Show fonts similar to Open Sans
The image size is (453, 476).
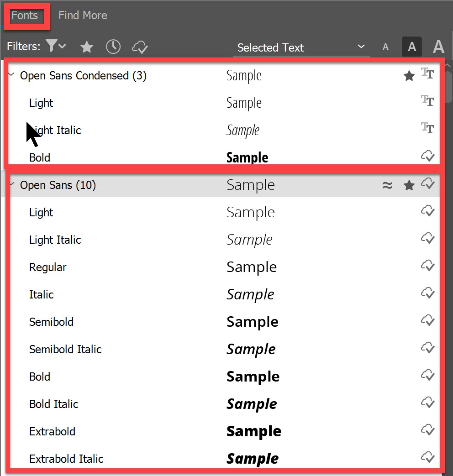[387, 185]
